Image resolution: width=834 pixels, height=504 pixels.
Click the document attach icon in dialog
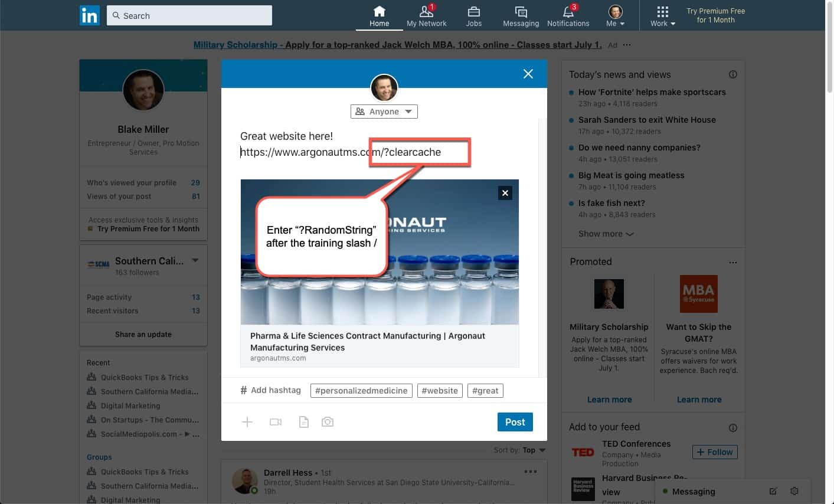pos(303,422)
